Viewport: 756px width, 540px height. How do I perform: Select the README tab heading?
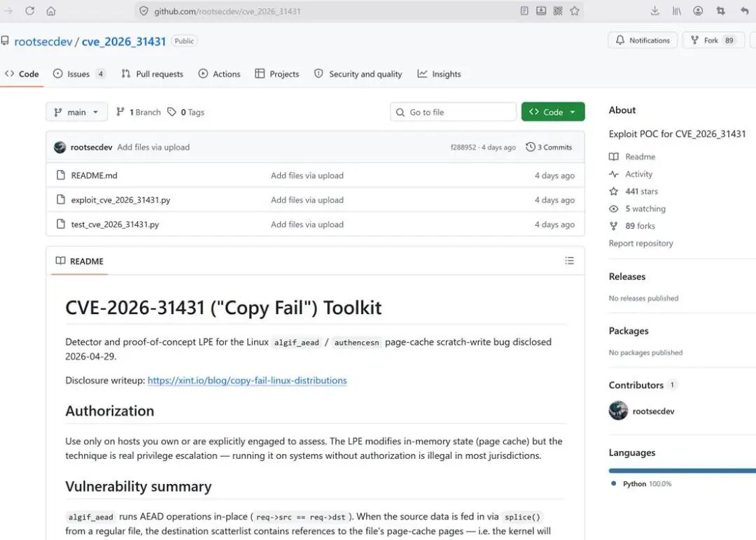80,261
